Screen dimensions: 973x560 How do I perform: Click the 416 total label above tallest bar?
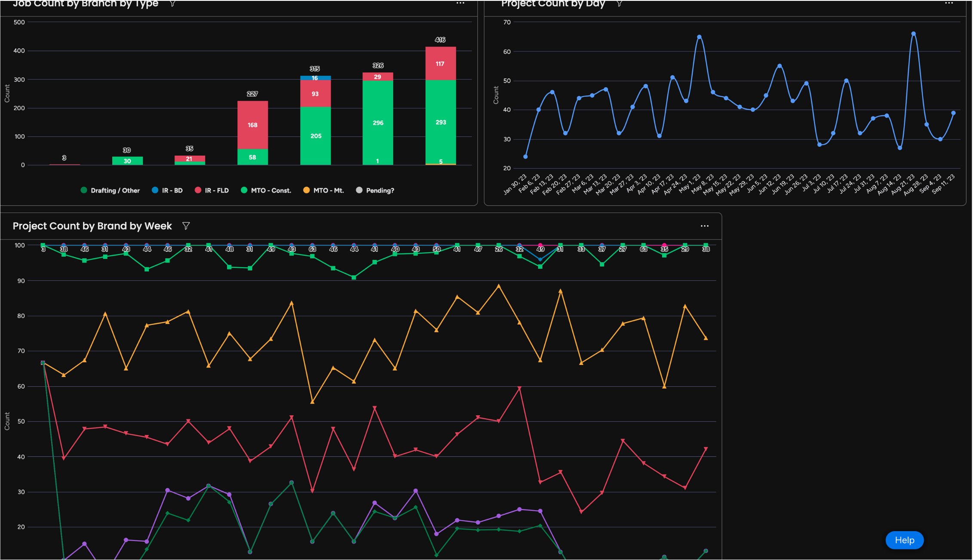(x=440, y=40)
